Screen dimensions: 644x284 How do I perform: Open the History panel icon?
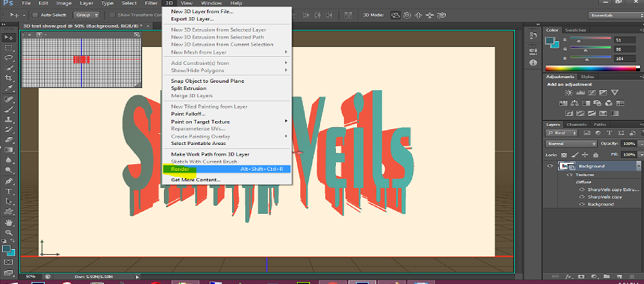pos(533,36)
